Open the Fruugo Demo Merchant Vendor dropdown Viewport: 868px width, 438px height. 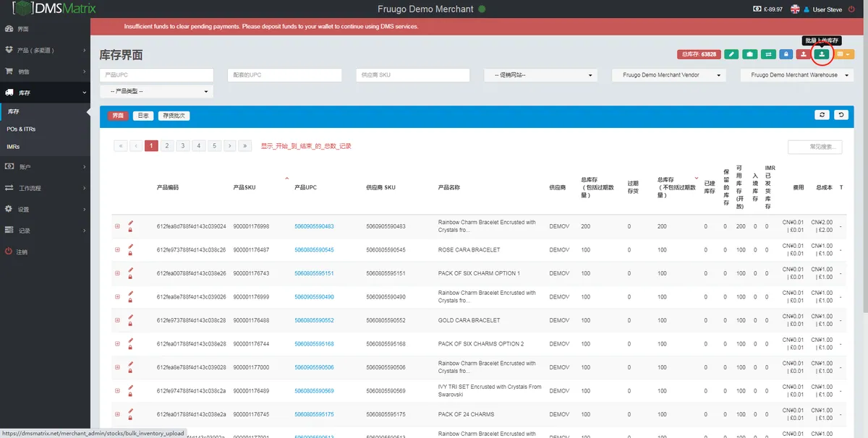(669, 75)
